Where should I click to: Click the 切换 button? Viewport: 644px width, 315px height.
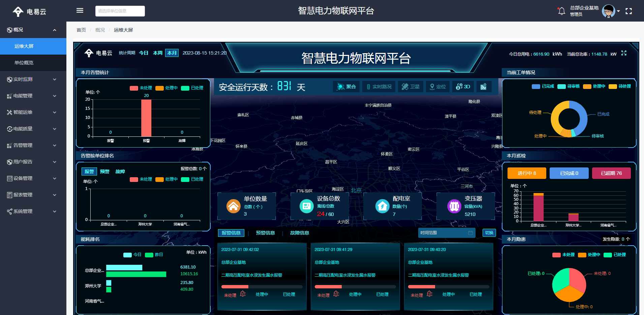489,233
